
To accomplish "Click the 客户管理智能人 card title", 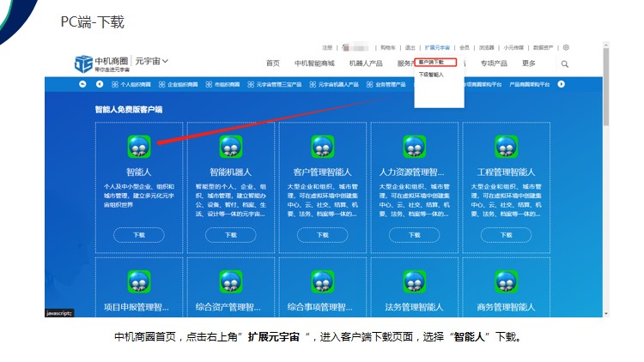I will 322,172.
